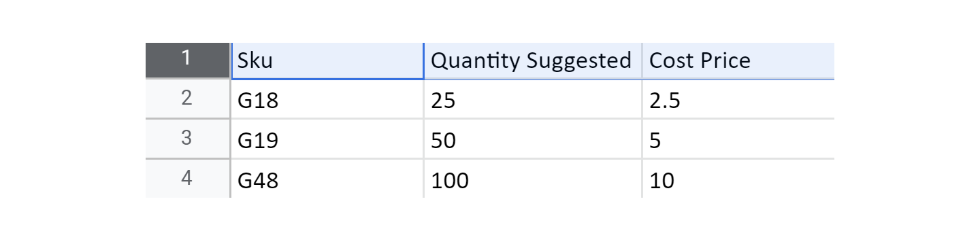Viewport: 980px width, 246px height.
Task: Select the cell containing G48
Action: [x=327, y=179]
